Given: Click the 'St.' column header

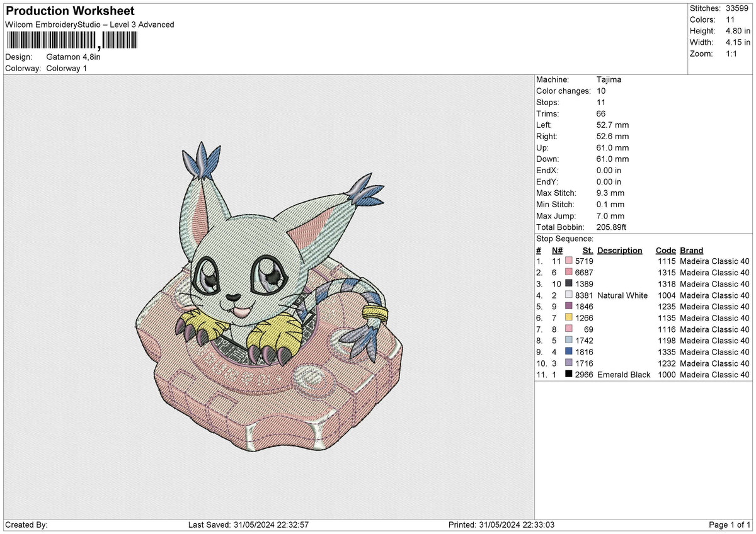Looking at the screenshot, I should click(x=588, y=250).
